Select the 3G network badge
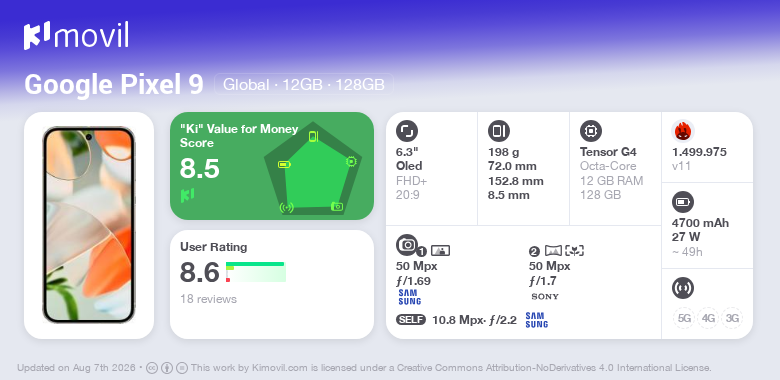780x380 pixels. [732, 318]
